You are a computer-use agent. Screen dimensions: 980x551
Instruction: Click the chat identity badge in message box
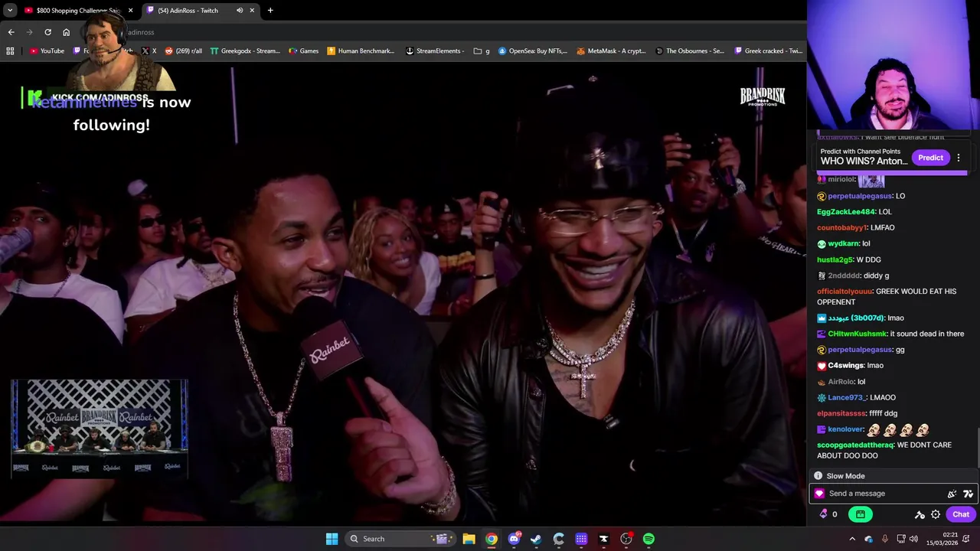(819, 494)
